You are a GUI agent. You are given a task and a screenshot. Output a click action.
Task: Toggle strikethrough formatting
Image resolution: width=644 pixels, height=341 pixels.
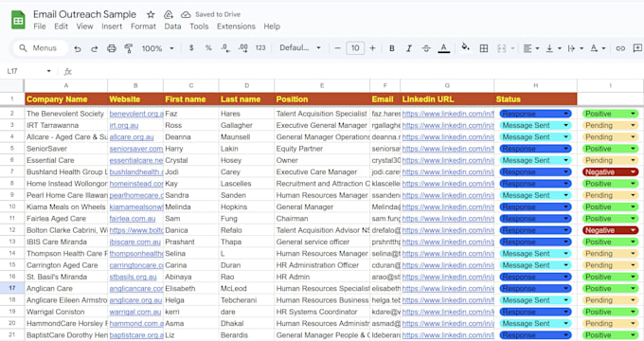pyautogui.click(x=426, y=48)
